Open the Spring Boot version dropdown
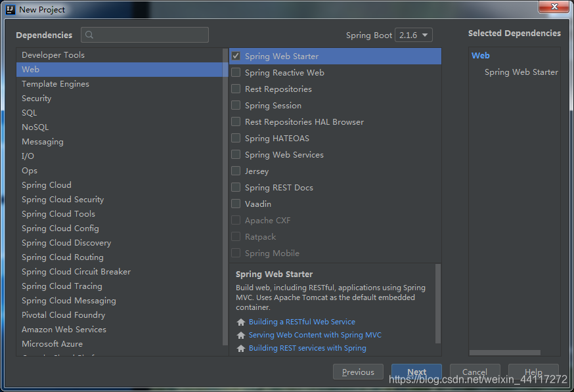 (414, 35)
